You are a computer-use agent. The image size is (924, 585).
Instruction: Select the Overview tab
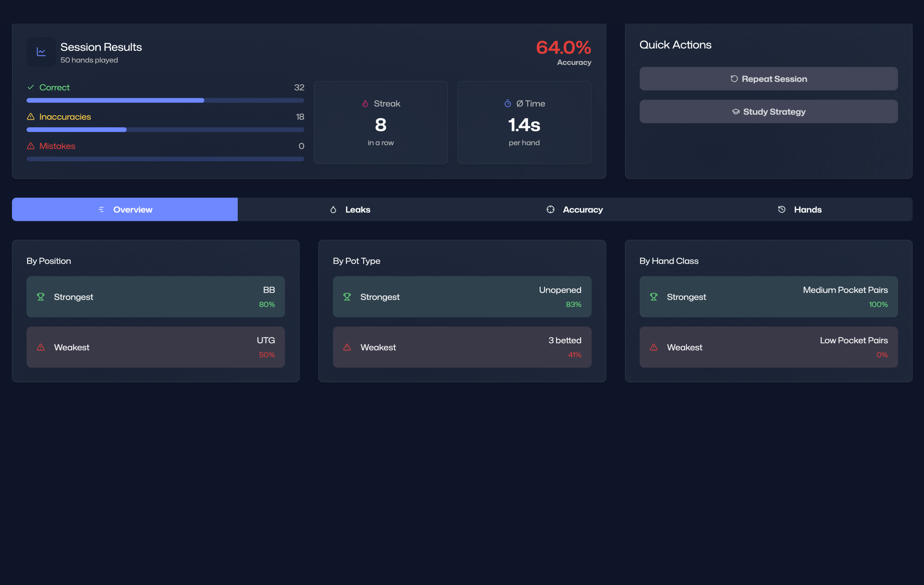point(125,209)
